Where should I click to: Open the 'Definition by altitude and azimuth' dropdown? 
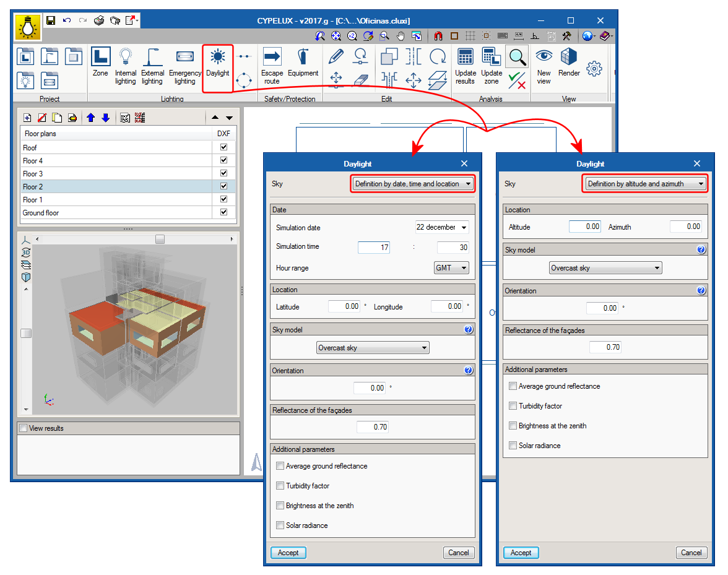[644, 184]
